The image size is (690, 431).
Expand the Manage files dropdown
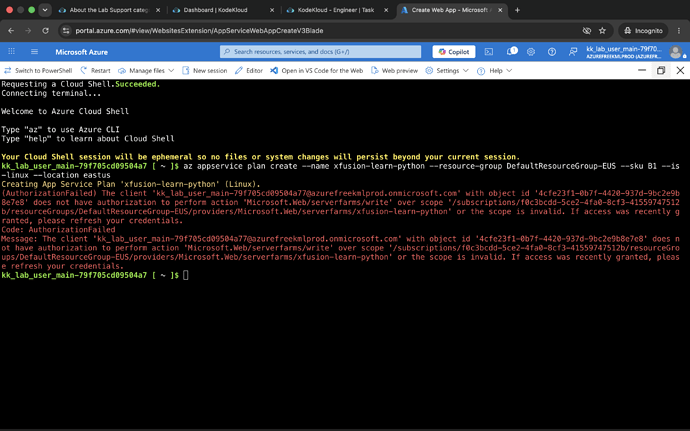(x=146, y=70)
